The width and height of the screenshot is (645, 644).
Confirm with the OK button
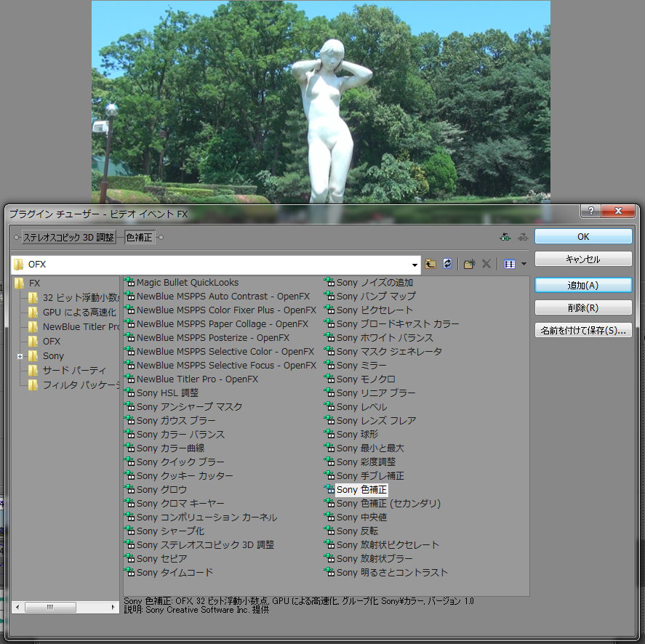583,236
